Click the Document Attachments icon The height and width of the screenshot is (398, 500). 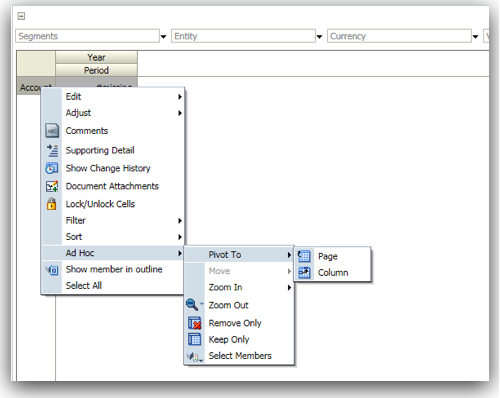point(52,186)
